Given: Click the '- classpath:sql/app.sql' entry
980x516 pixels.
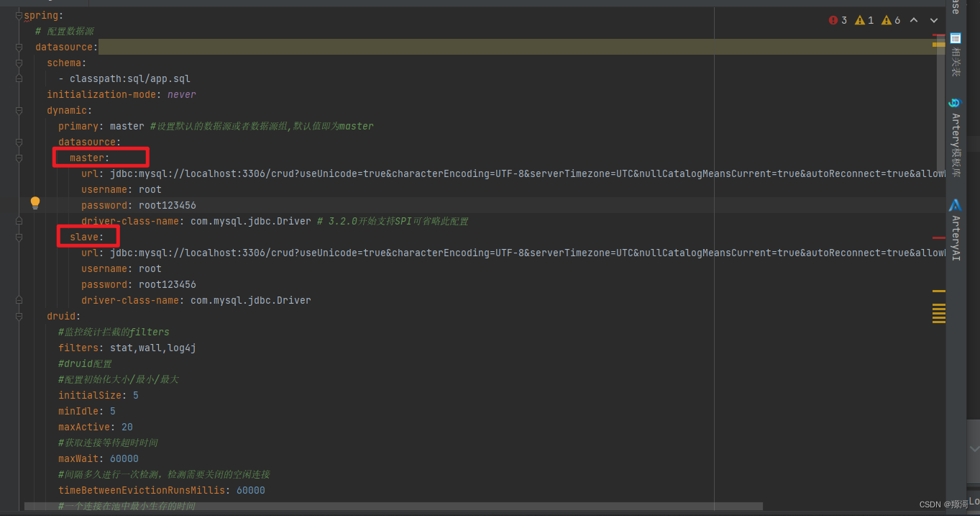Looking at the screenshot, I should (x=124, y=78).
